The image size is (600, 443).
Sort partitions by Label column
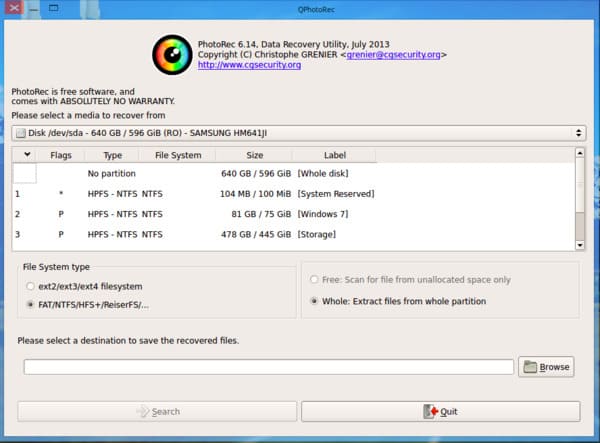[335, 155]
